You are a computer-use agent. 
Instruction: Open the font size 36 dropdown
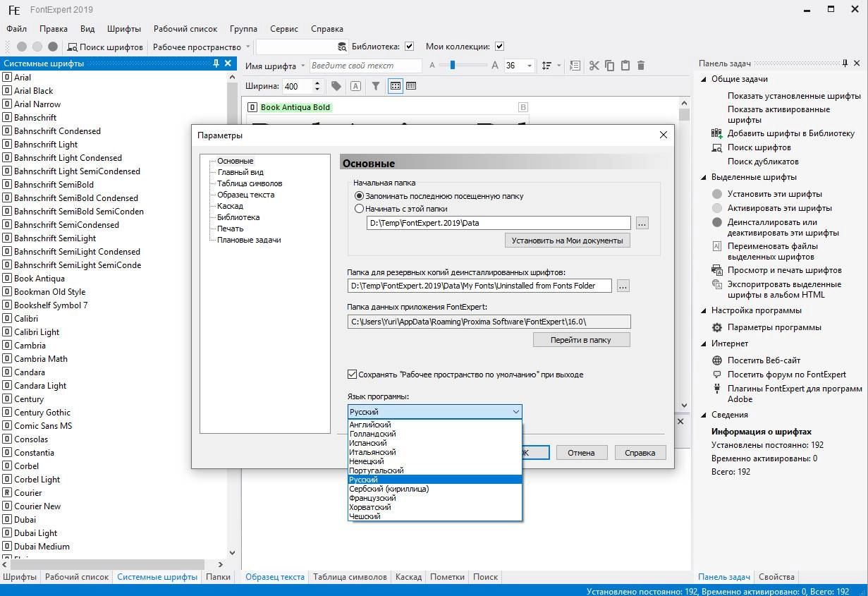(530, 66)
